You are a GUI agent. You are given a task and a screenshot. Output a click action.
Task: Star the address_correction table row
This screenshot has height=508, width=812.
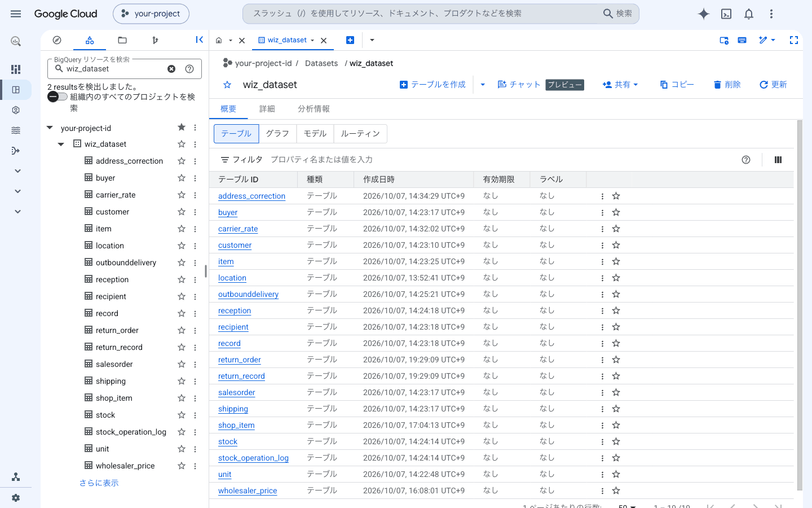(616, 196)
